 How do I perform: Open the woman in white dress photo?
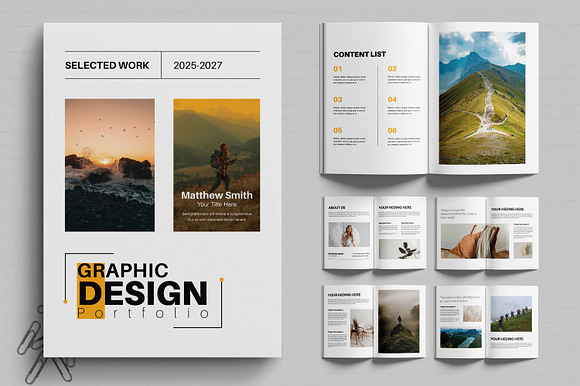pos(349,235)
